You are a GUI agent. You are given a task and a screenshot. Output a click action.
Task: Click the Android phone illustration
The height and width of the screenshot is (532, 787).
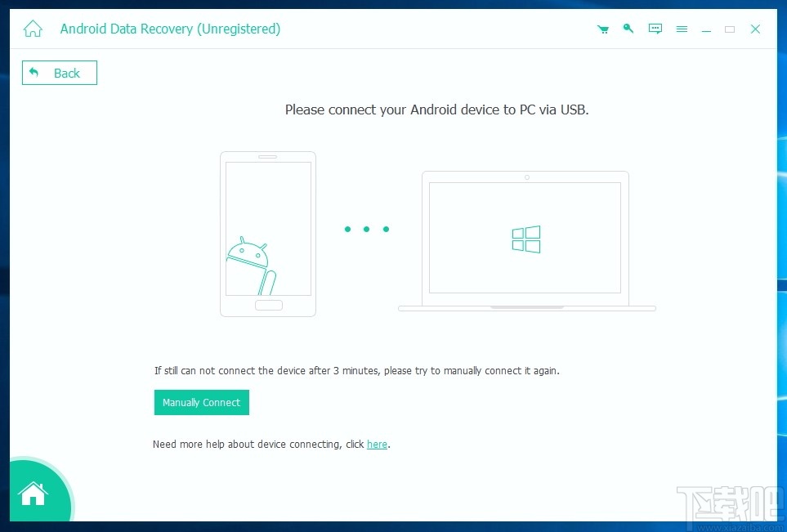pyautogui.click(x=268, y=234)
